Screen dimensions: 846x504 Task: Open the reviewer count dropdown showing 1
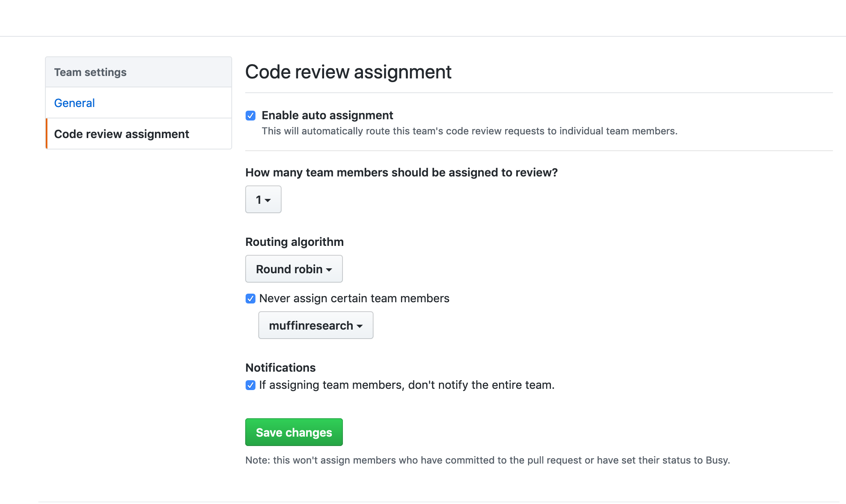[x=263, y=199]
